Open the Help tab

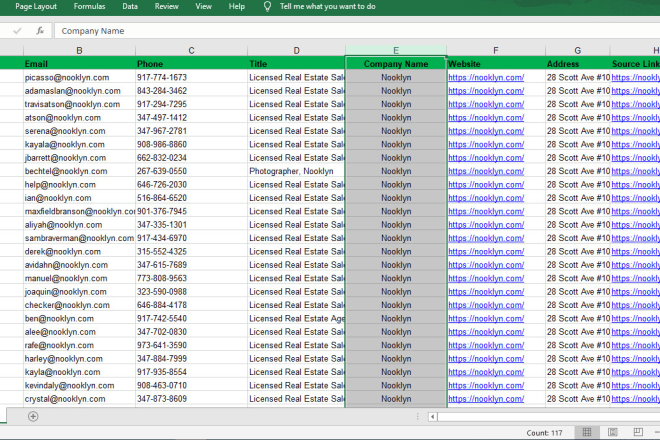(237, 6)
